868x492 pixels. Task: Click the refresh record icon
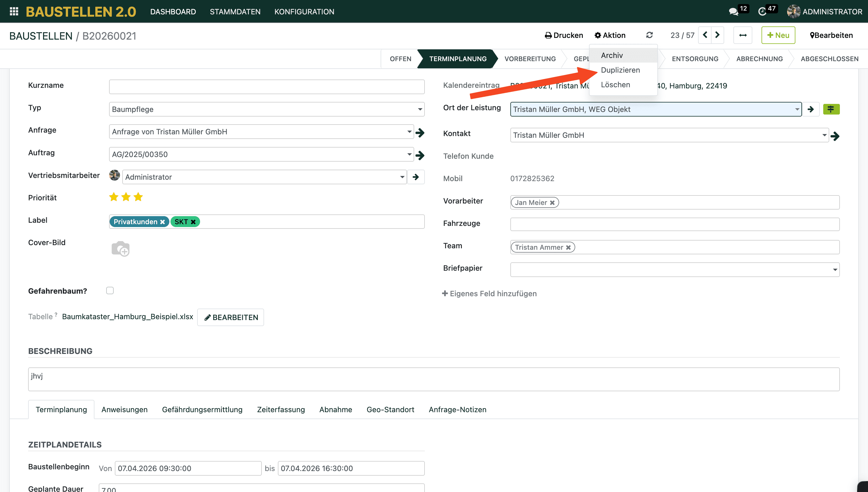(x=649, y=35)
